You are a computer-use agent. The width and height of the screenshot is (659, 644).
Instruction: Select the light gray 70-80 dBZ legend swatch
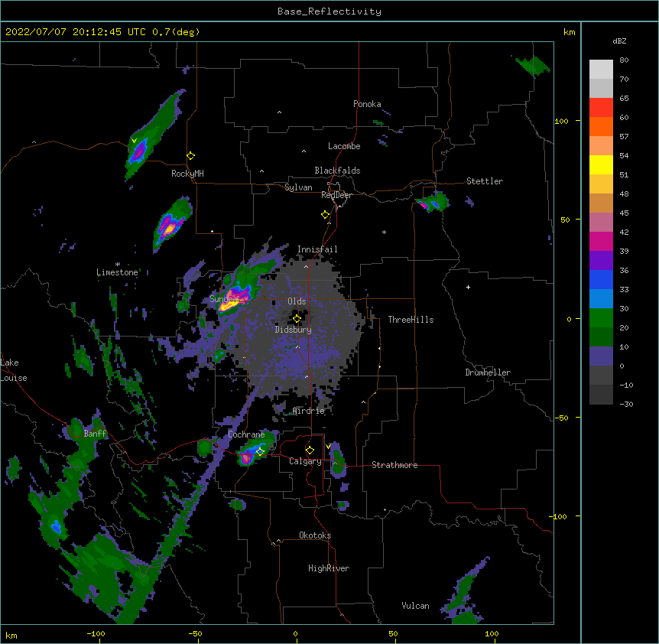(601, 70)
